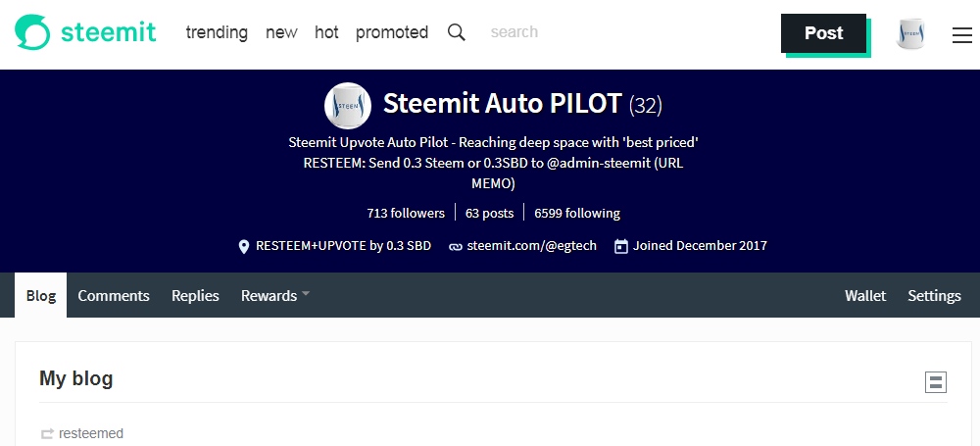Open the hamburger menu icon

961,35
